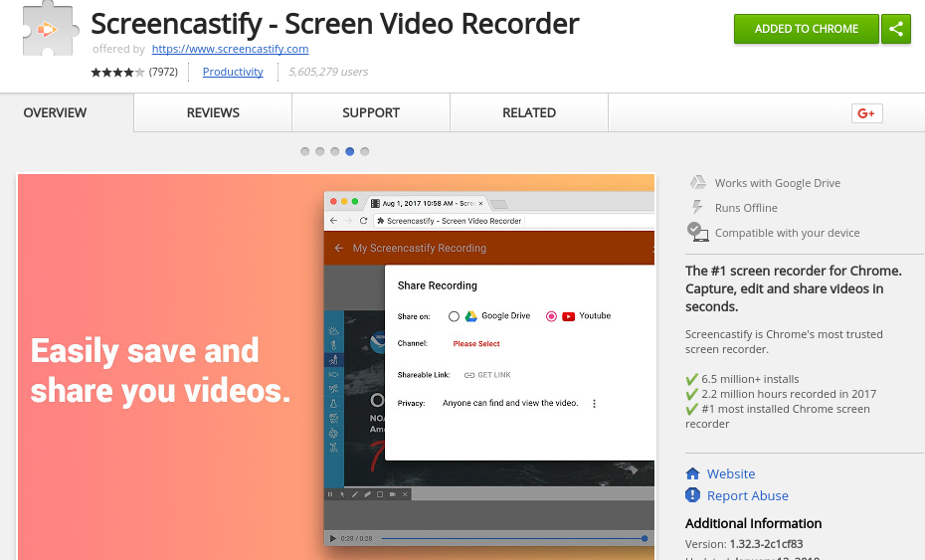Click the '2.2 million hours recorded in 2017' line
Image resolution: width=925 pixels, height=560 pixels.
tap(781, 394)
